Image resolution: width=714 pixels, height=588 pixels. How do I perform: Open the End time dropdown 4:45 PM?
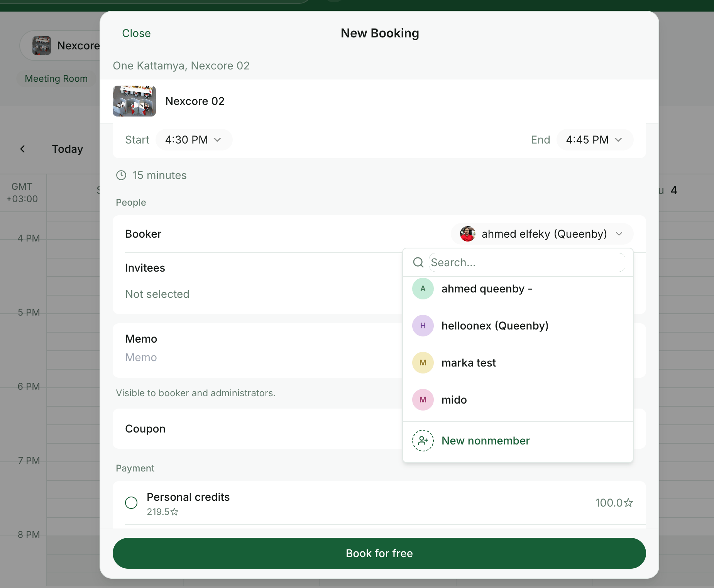[x=594, y=140]
